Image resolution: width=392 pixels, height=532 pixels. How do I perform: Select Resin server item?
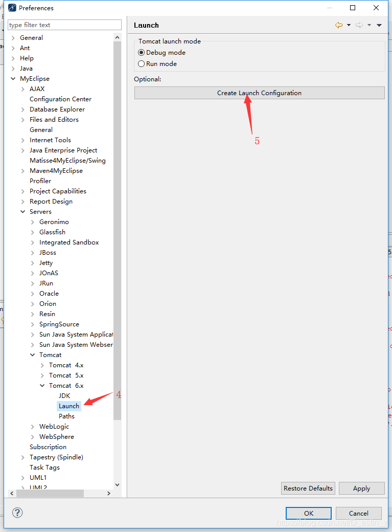tap(47, 314)
